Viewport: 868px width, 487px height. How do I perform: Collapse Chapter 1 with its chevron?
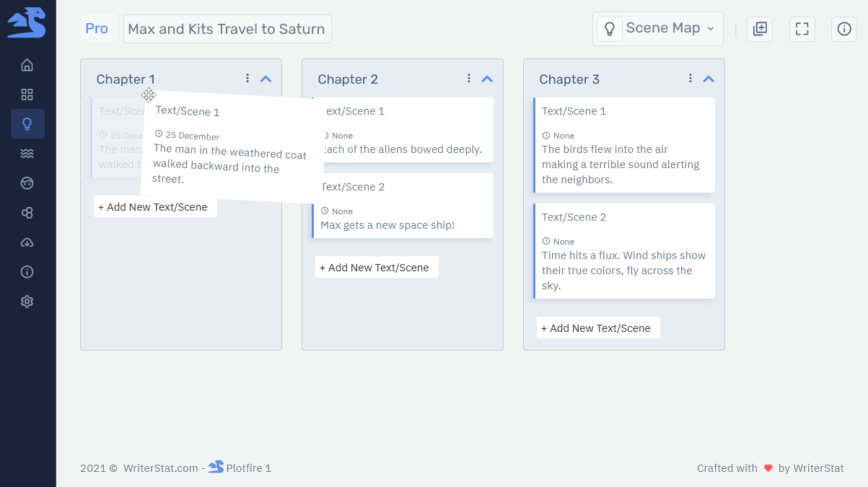(x=266, y=78)
